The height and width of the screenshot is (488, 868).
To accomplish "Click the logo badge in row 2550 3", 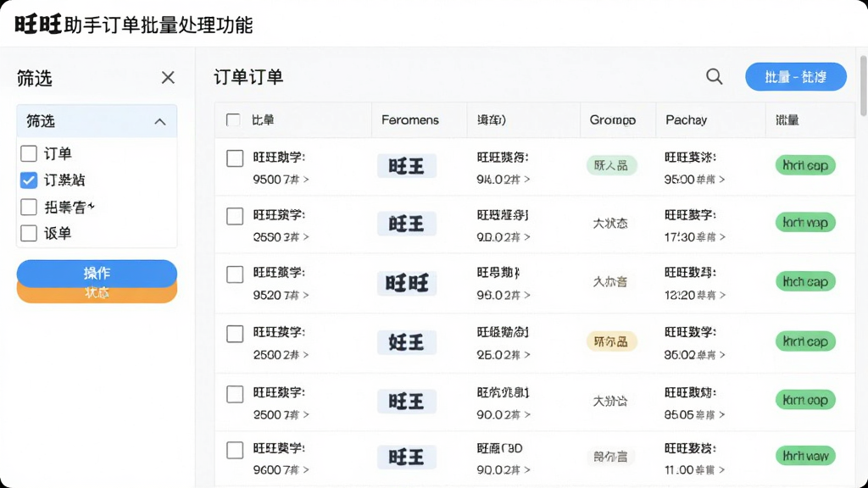I will (406, 224).
